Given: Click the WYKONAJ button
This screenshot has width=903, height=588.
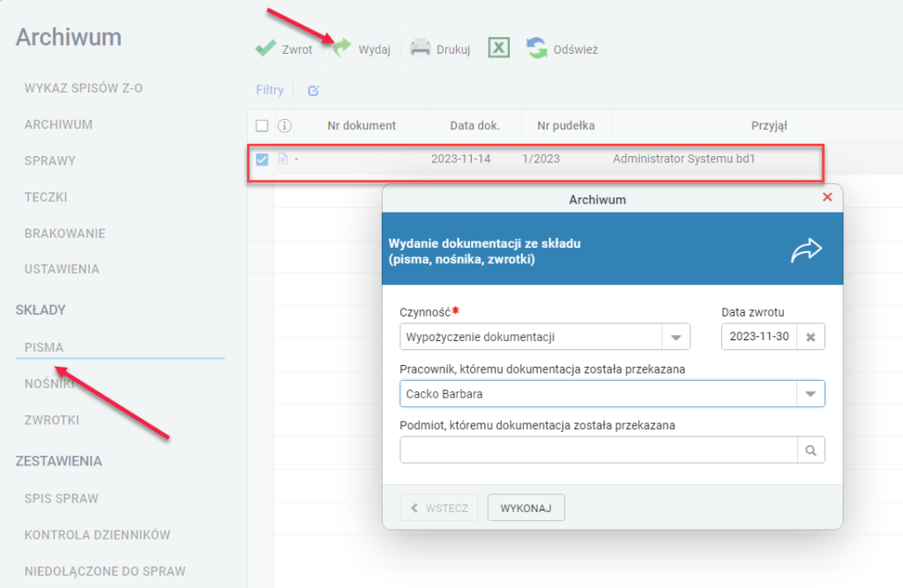Looking at the screenshot, I should [526, 508].
